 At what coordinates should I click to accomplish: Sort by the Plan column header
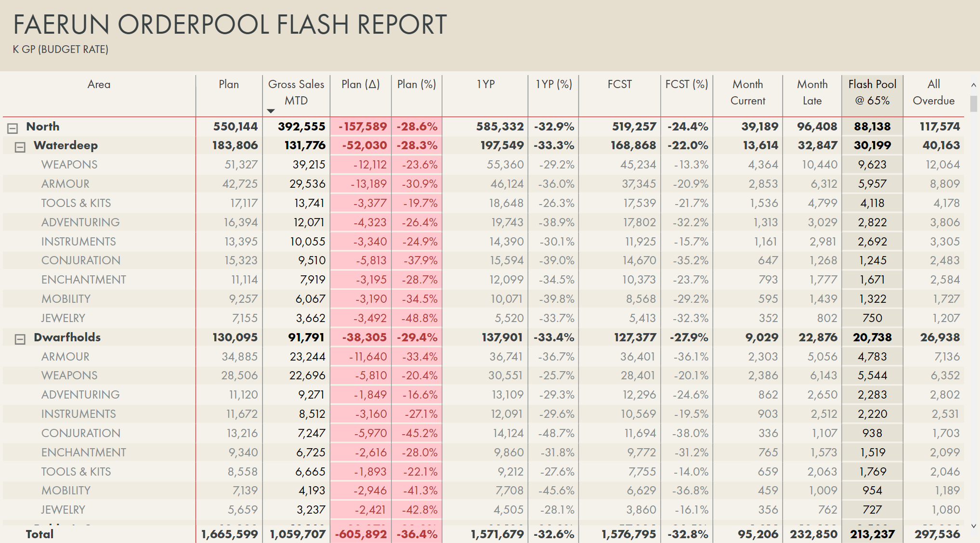point(228,84)
